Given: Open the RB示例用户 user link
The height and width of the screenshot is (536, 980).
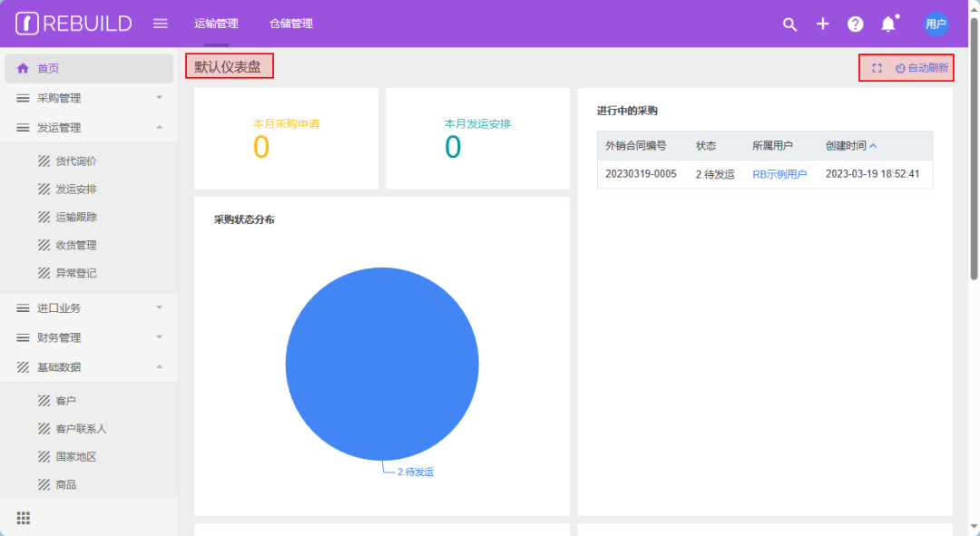Looking at the screenshot, I should pos(779,175).
